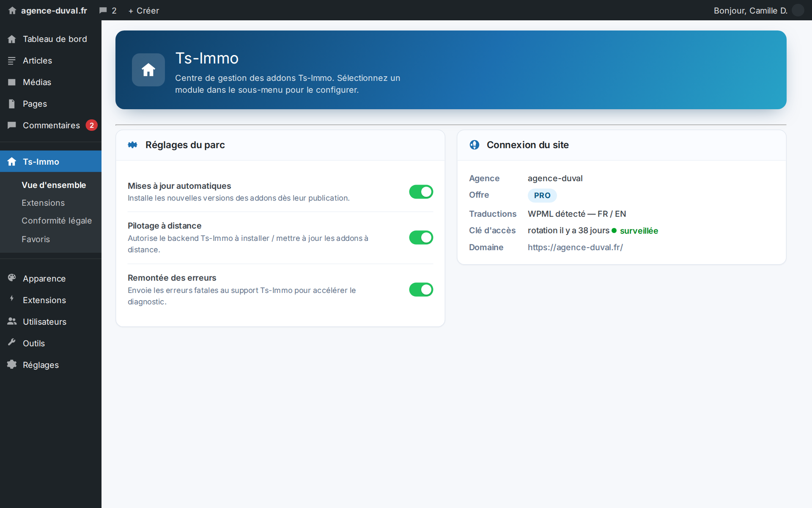Image resolution: width=812 pixels, height=508 pixels.
Task: Click the Utilisateurs menu label
Action: (x=45, y=322)
